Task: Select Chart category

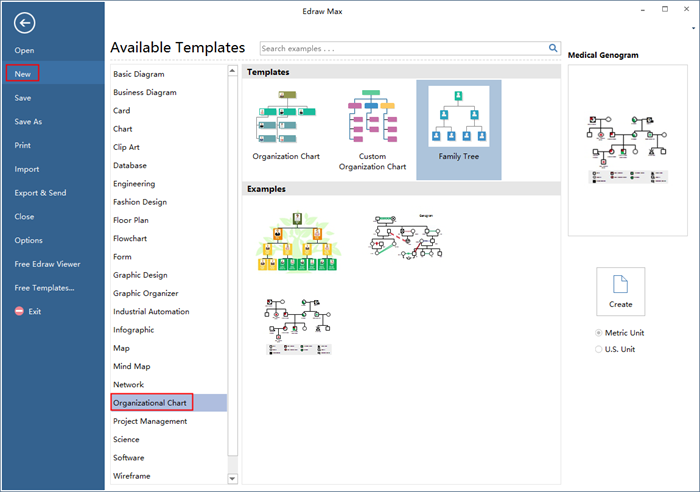Action: (x=123, y=129)
